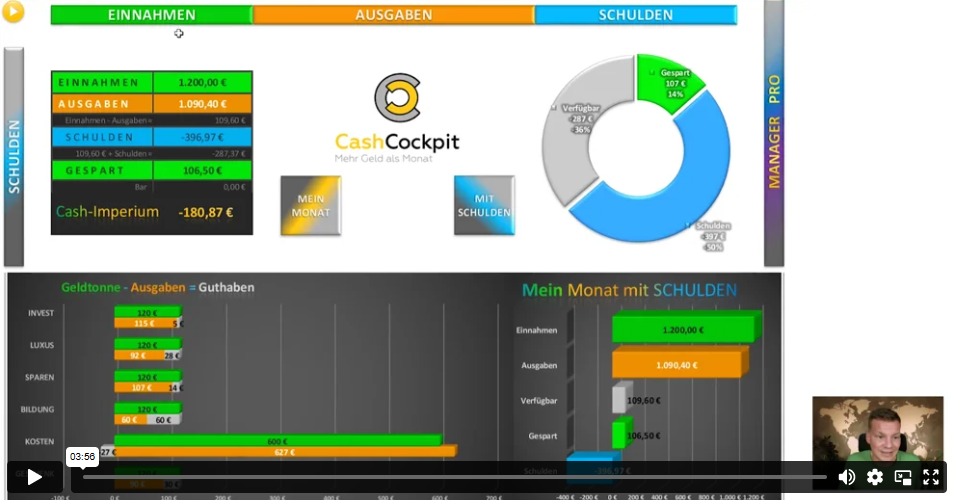955x500 pixels.
Task: Click the orange INVEST bar 115 €
Action: (x=144, y=323)
